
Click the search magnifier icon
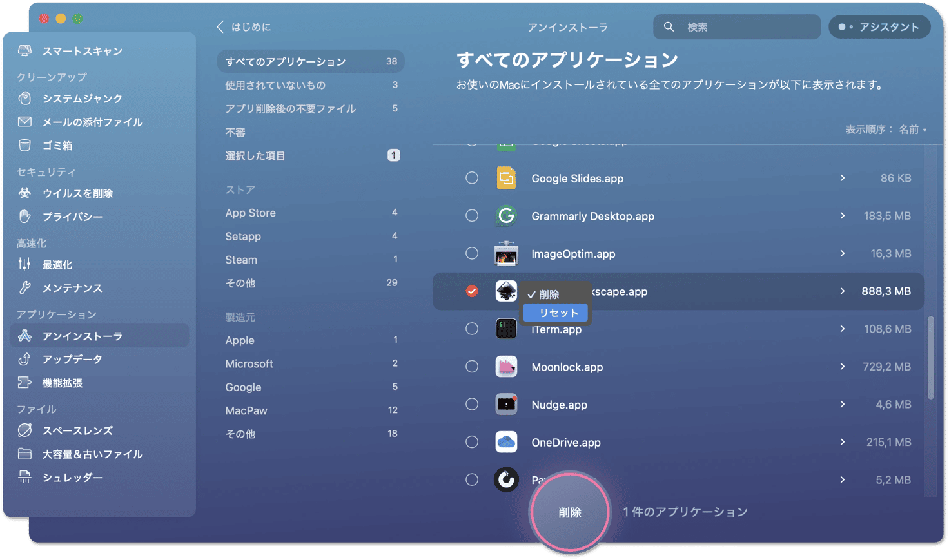pos(669,27)
